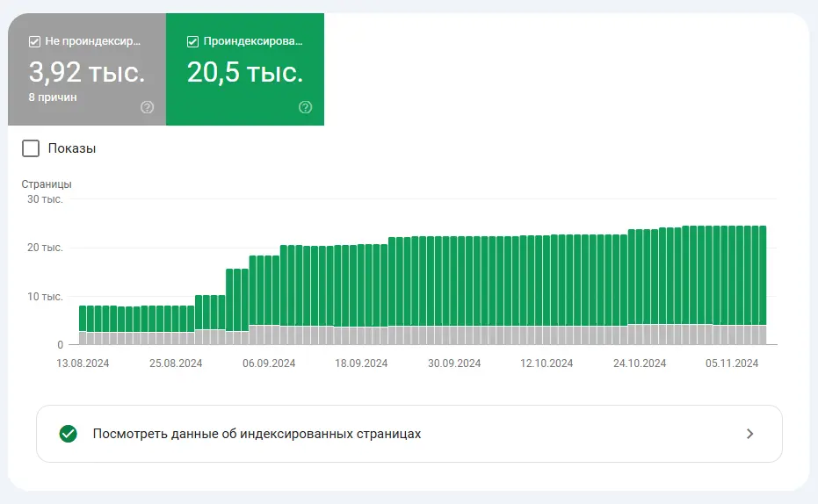Open help icon on indexed green card
This screenshot has height=504, width=818.
tap(305, 107)
